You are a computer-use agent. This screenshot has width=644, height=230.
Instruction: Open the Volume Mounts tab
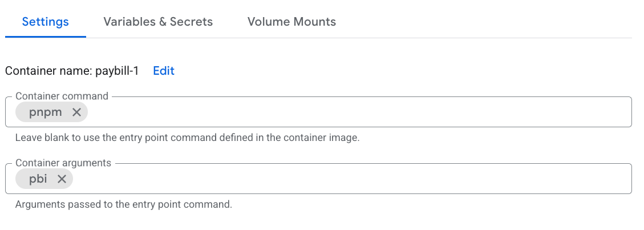(291, 22)
